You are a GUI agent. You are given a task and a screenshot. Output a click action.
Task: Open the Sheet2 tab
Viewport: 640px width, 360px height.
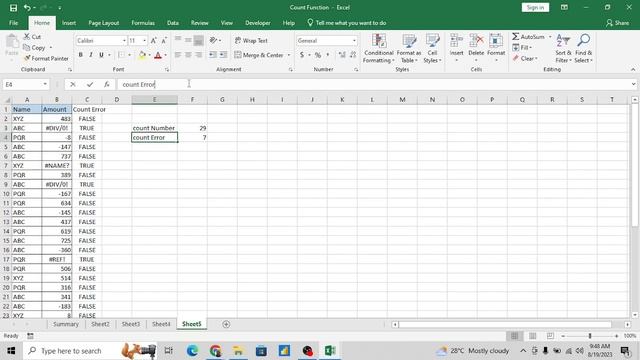pyautogui.click(x=100, y=324)
